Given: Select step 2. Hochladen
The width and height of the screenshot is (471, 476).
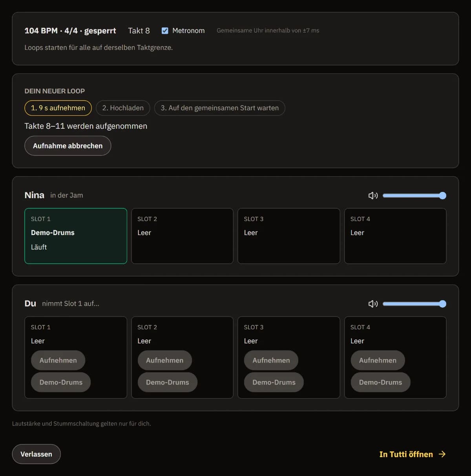Looking at the screenshot, I should [123, 108].
